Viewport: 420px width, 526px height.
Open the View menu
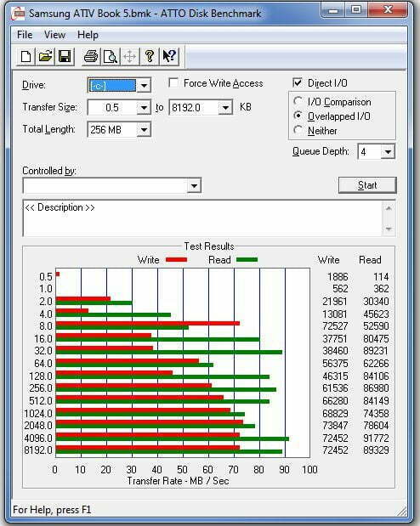tap(54, 35)
